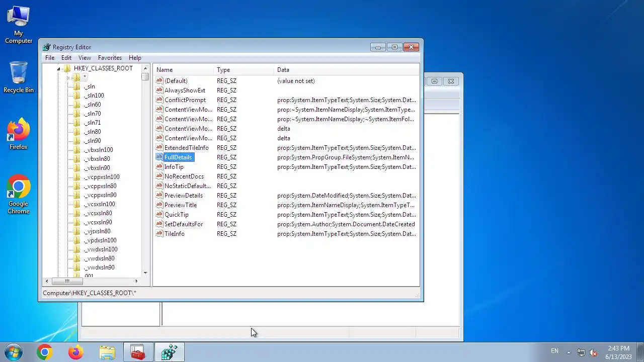This screenshot has height=362, width=644.
Task: Click the tree pane scroll down arrow
Action: [x=145, y=273]
